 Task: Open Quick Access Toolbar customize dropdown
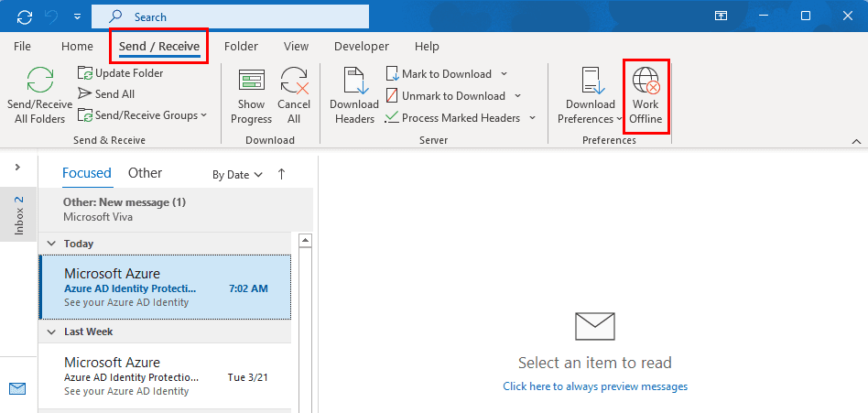pos(78,17)
